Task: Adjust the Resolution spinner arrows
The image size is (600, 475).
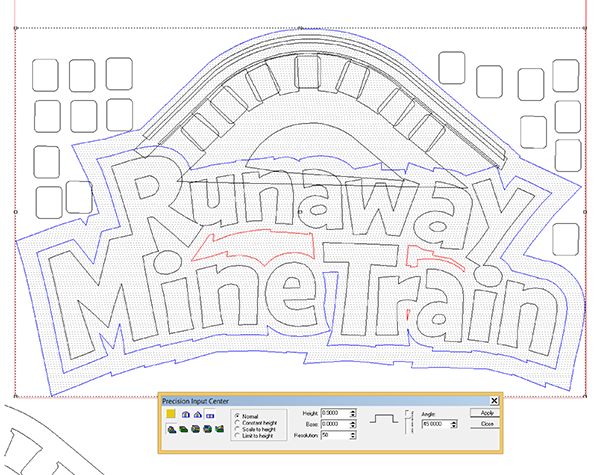Action: pyautogui.click(x=353, y=435)
